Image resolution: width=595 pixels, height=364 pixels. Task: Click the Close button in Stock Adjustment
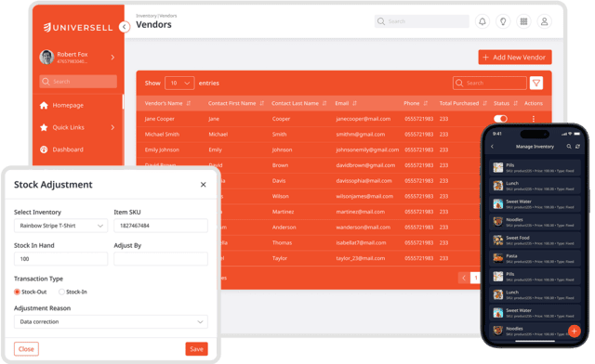[26, 349]
